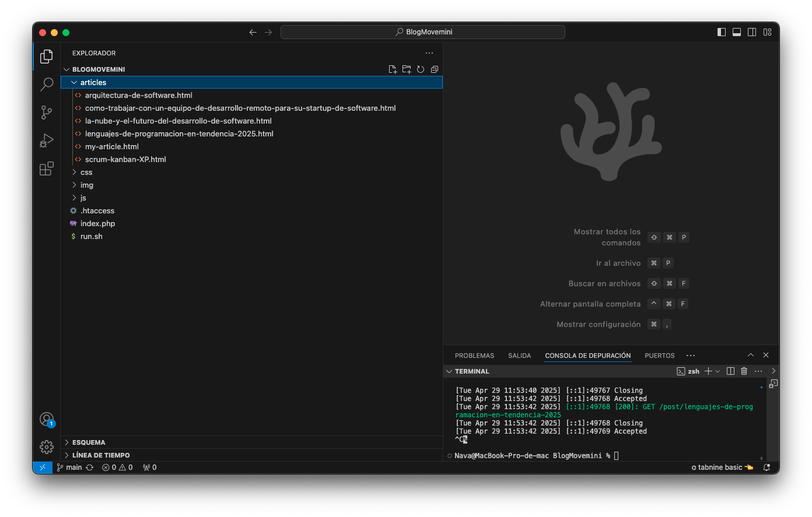
Task: Open Source Control view in activity bar
Action: tap(47, 112)
